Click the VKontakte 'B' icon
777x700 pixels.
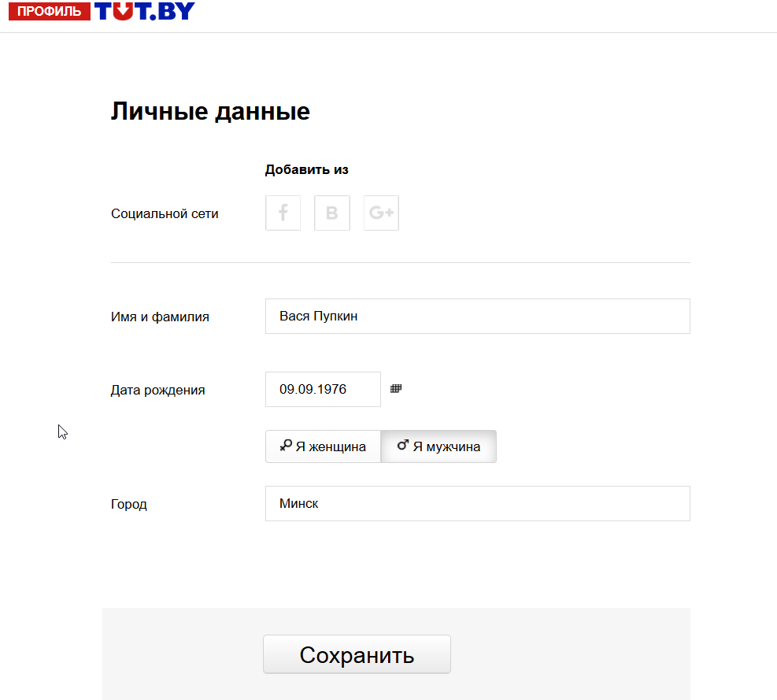(331, 213)
